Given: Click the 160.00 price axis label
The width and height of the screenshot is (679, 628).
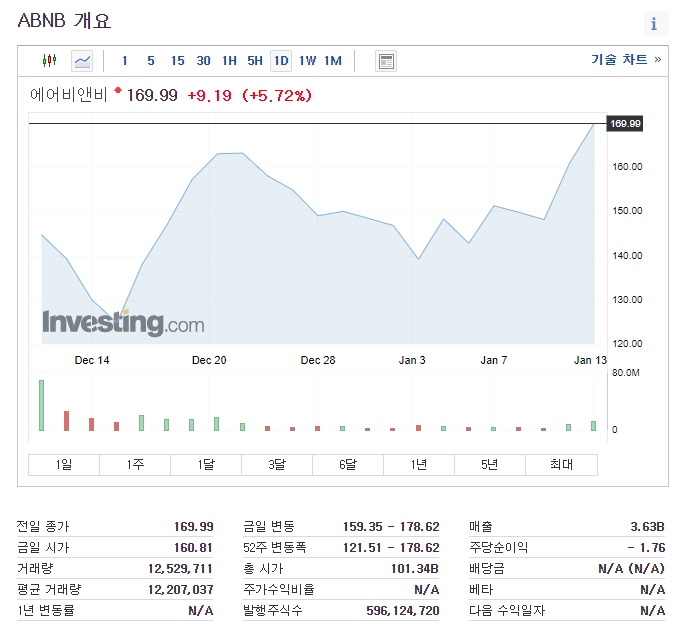Looking at the screenshot, I should [627, 167].
